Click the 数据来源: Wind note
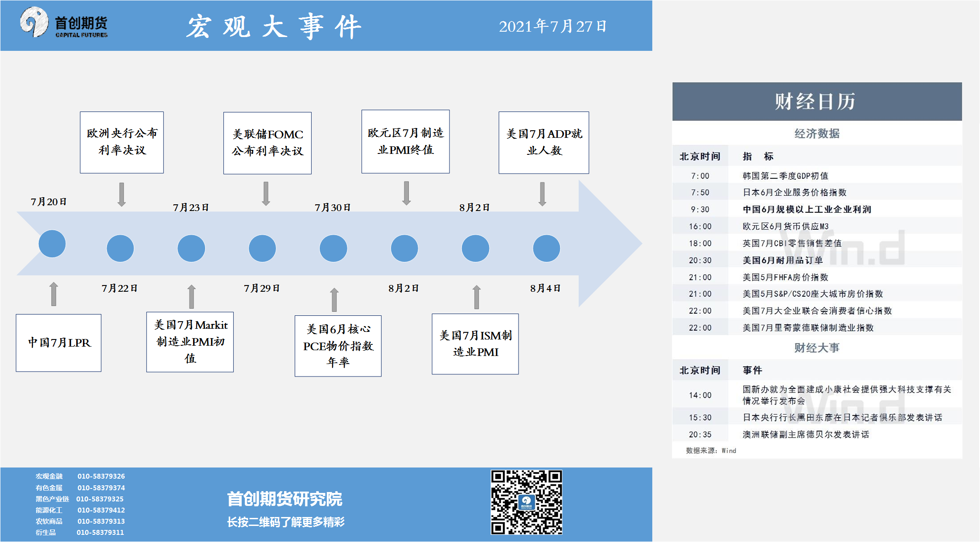Viewport: 980px width, 542px height. click(711, 451)
